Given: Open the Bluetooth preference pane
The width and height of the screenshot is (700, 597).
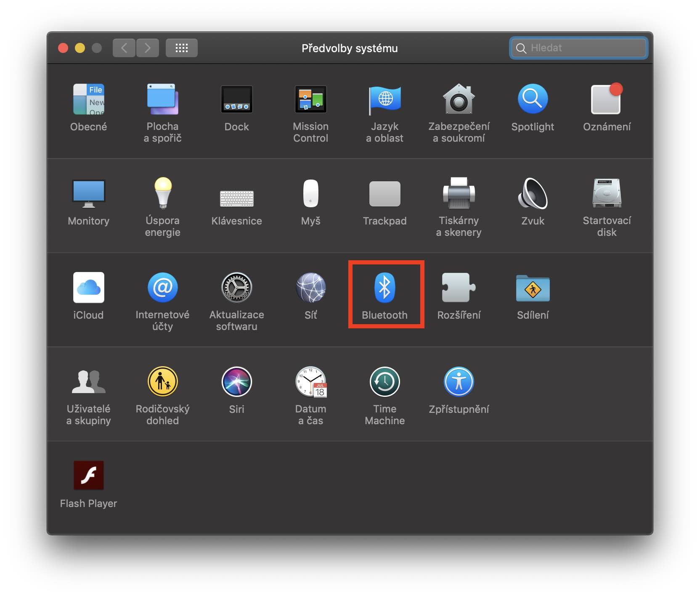Looking at the screenshot, I should pos(385,293).
